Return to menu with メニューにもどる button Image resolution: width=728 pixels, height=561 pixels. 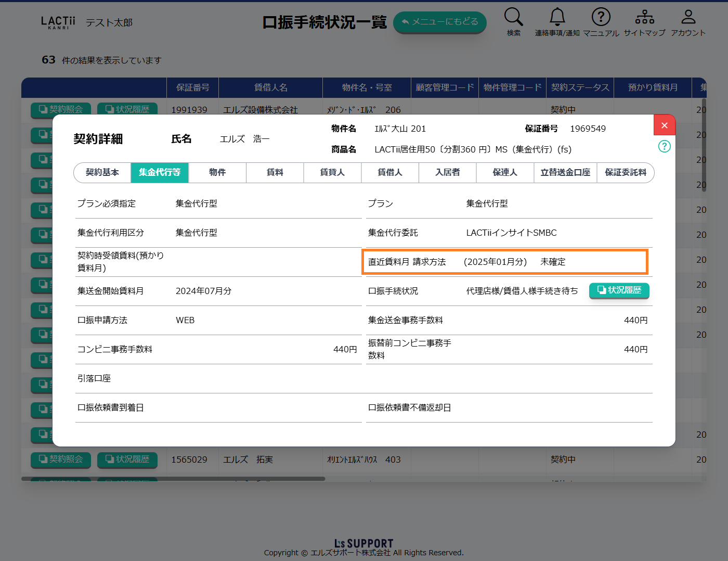click(439, 22)
